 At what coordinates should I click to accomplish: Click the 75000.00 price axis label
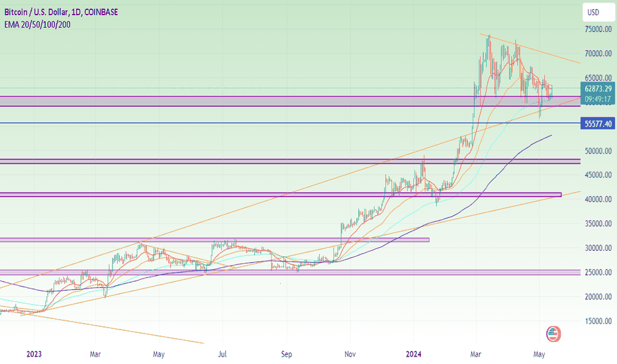pos(598,29)
